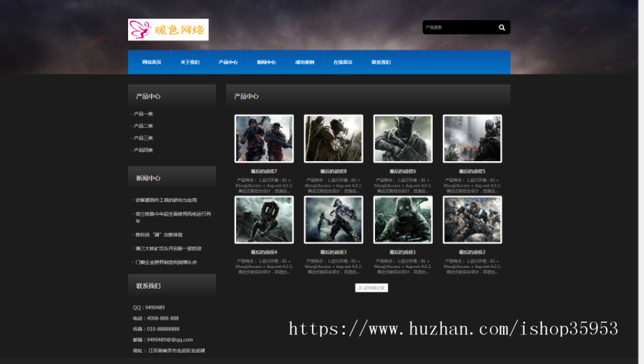Open thumbnail for 最后的战役7
This screenshot has height=364, width=644.
[264, 138]
